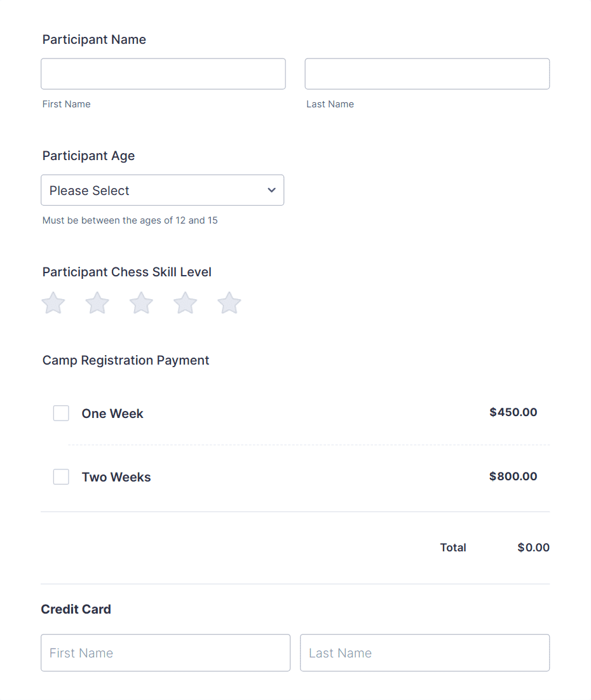Check the Two Weeks camp option

pos(60,476)
